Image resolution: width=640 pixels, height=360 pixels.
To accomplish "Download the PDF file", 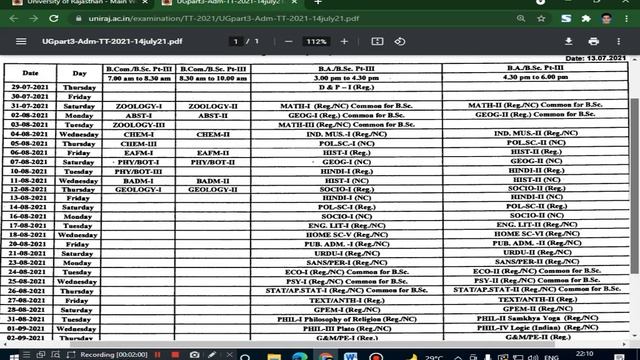I will coord(568,41).
